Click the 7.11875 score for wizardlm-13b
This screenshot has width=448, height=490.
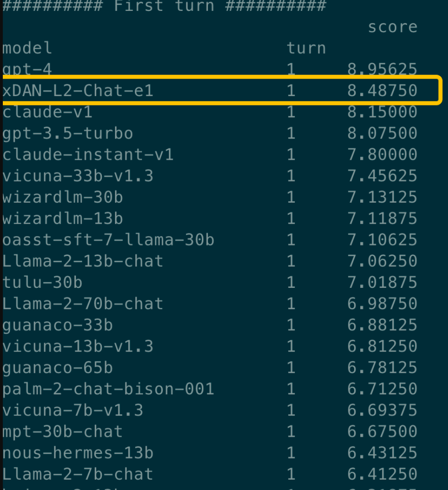382,219
